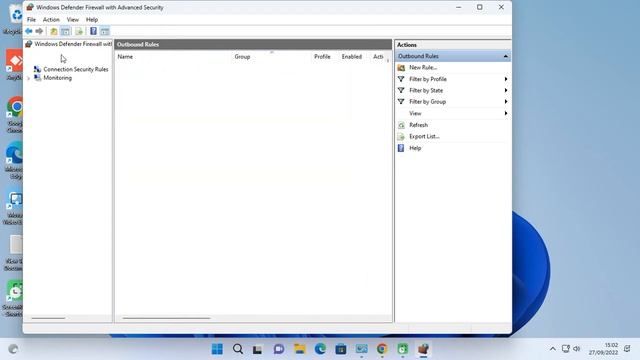The width and height of the screenshot is (640, 360).
Task: Open Microsoft Edge from the taskbar
Action: pyautogui.click(x=320, y=349)
